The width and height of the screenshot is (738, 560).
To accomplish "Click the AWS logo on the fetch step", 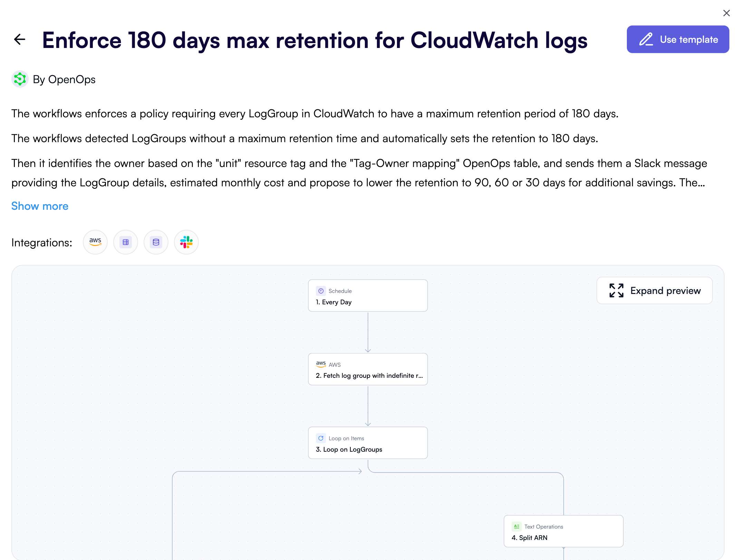I will coord(320,364).
